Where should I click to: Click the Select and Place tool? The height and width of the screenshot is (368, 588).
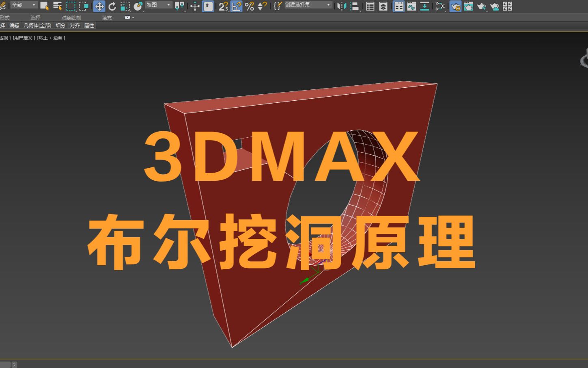coord(138,6)
